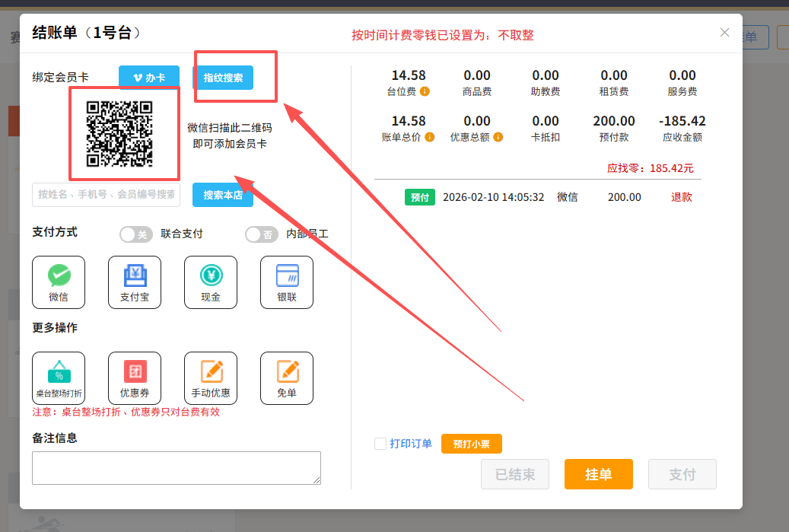Click info icon beside 账单总价
Screen dimensions: 789x532
click(430, 138)
